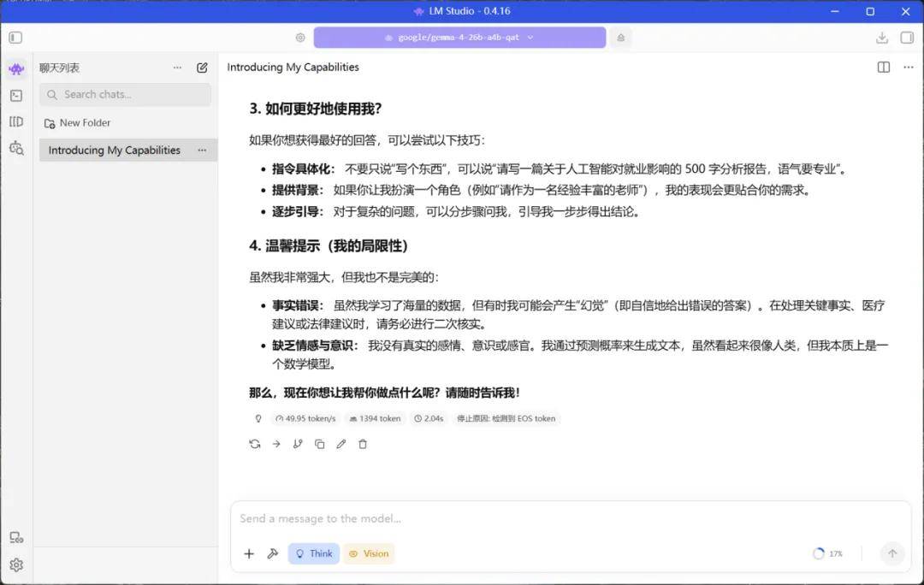Open the downloads icon in top bar
924x585 pixels.
[881, 38]
